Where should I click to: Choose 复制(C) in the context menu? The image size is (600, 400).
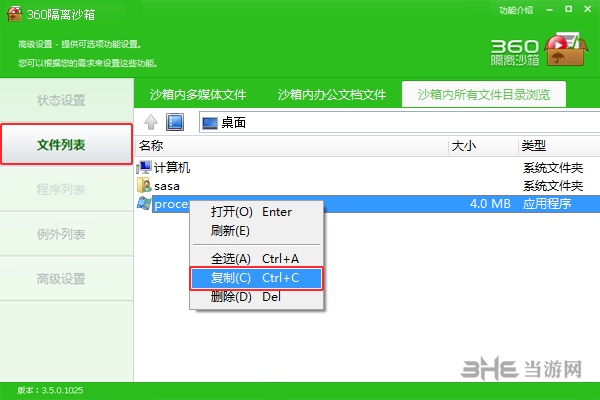coord(256,278)
